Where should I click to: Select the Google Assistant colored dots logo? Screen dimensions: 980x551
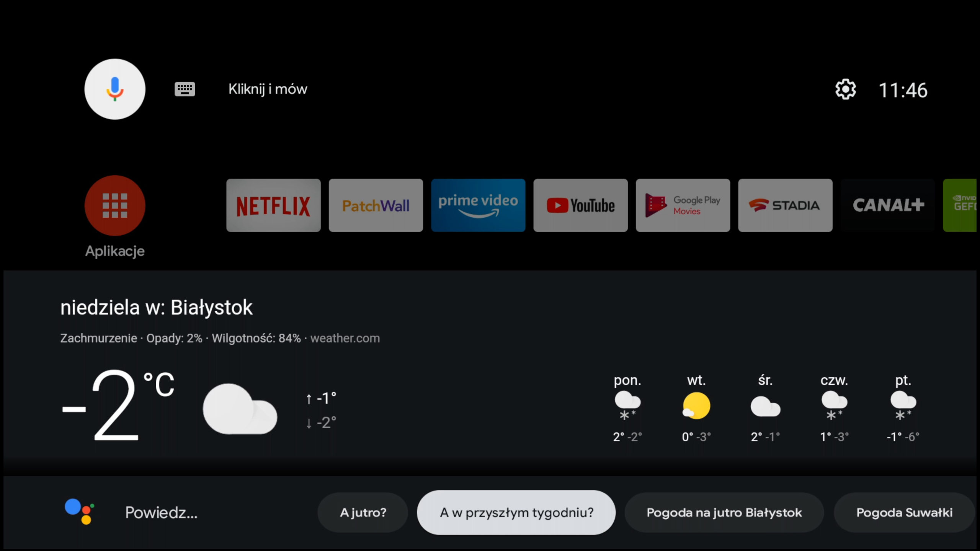tap(80, 512)
